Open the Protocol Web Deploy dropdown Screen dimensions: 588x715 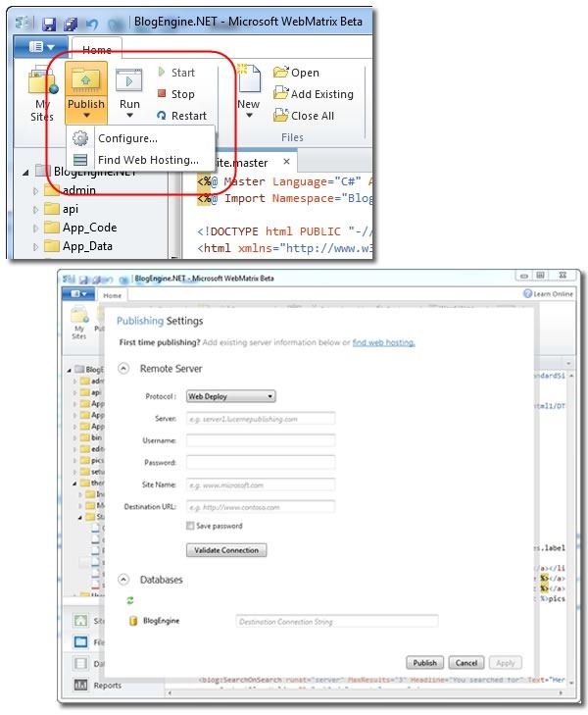(230, 396)
